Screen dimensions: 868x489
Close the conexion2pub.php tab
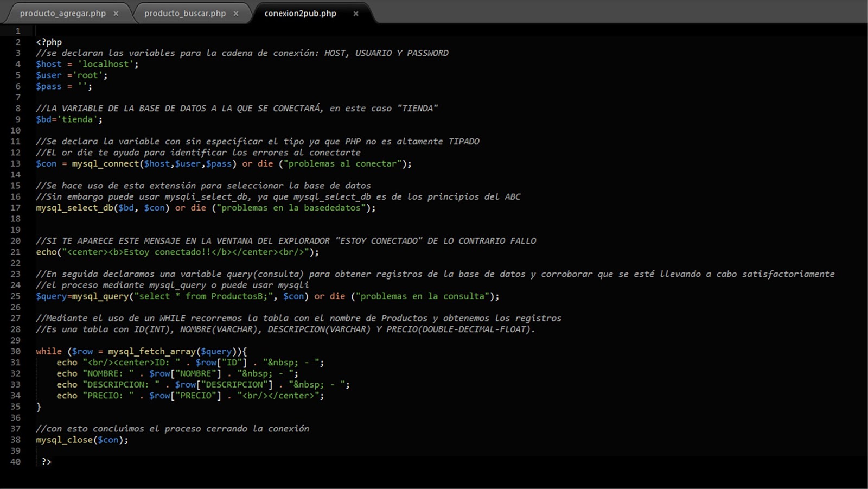(x=355, y=14)
